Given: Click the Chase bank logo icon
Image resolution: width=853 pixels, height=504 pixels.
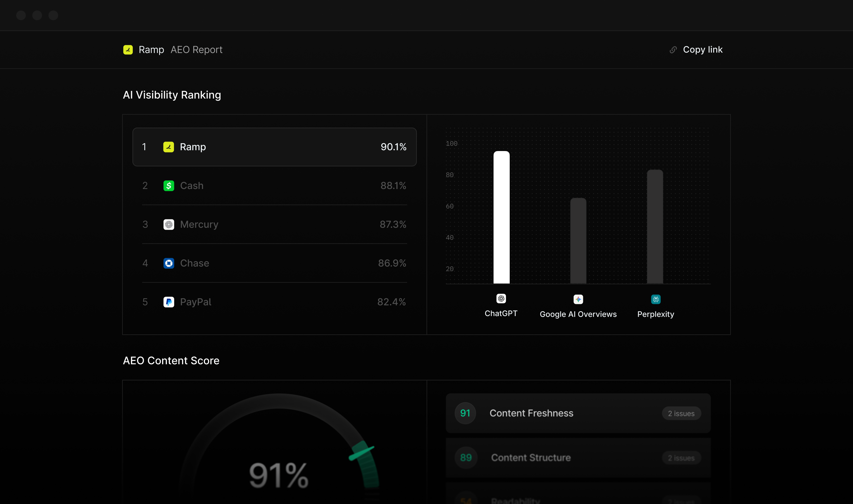Looking at the screenshot, I should pyautogui.click(x=169, y=263).
